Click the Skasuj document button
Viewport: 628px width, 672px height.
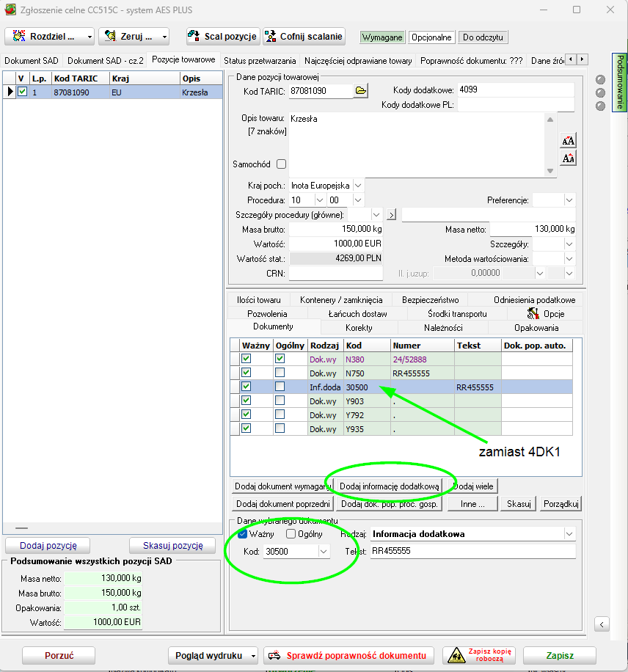(519, 503)
